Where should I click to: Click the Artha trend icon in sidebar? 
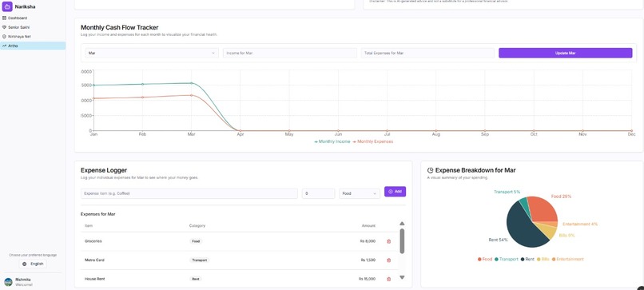coord(4,46)
